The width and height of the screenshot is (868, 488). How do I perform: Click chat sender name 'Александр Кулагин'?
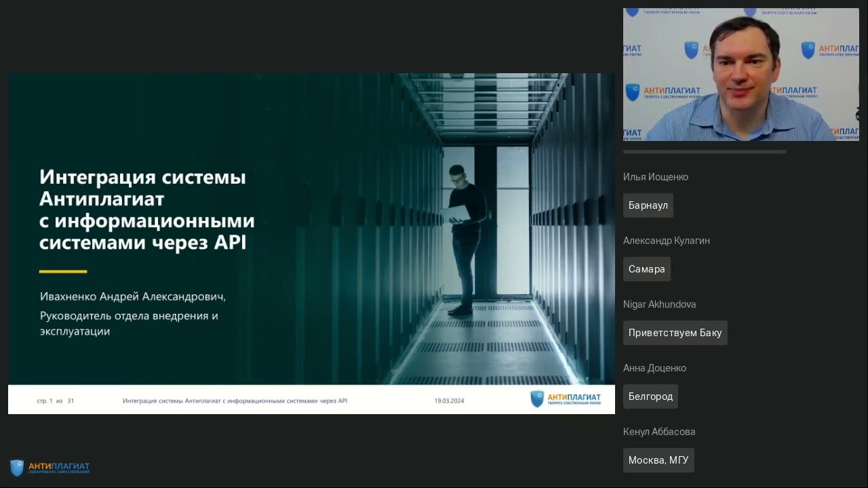click(x=667, y=241)
